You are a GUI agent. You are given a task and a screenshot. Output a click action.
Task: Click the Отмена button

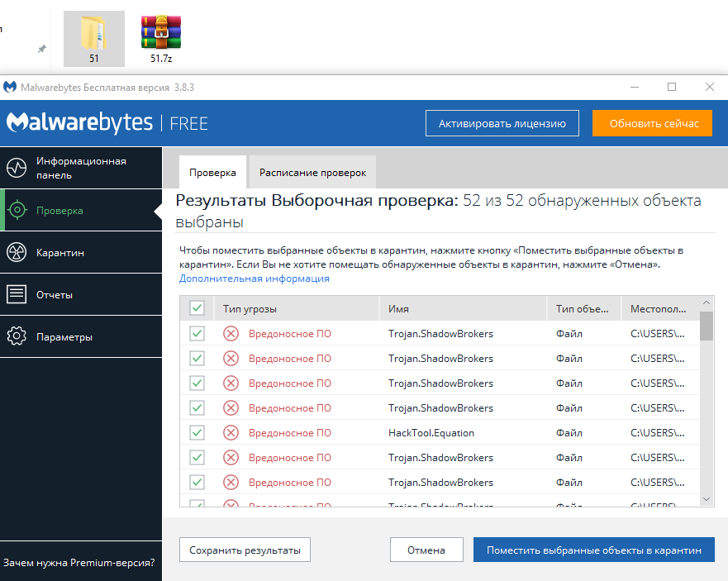pyautogui.click(x=426, y=550)
